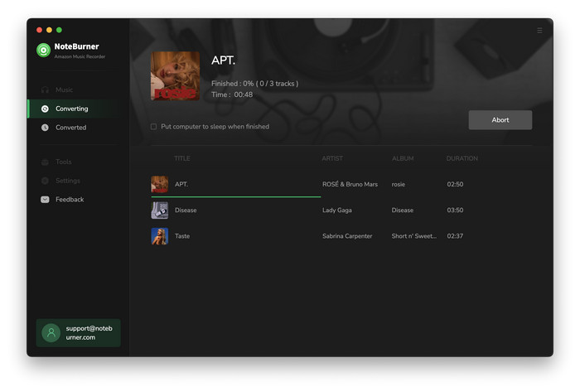Click the toolbox icon beside Tools
The image size is (580, 392).
pos(45,162)
